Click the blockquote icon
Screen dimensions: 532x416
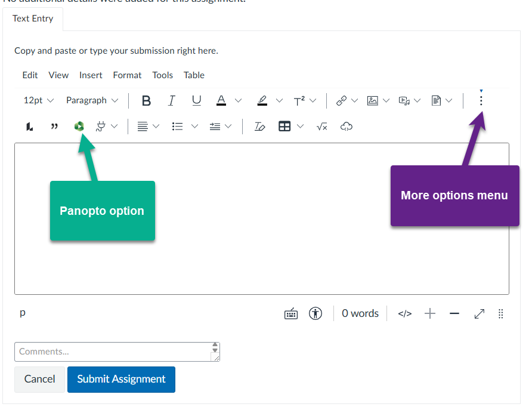click(54, 127)
